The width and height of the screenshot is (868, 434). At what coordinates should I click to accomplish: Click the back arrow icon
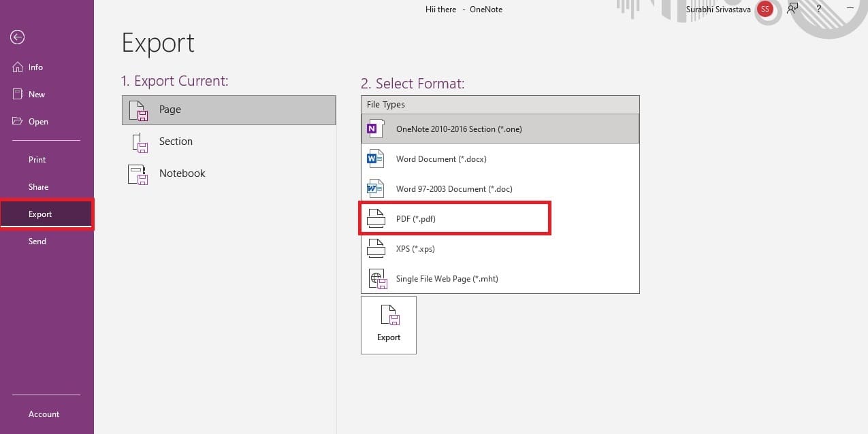coord(18,37)
